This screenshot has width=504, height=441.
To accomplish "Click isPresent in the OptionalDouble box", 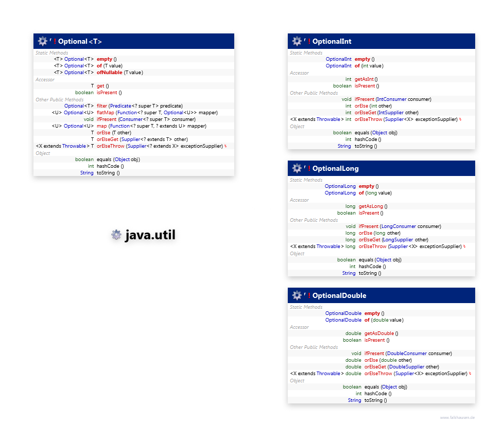I will [x=374, y=340].
